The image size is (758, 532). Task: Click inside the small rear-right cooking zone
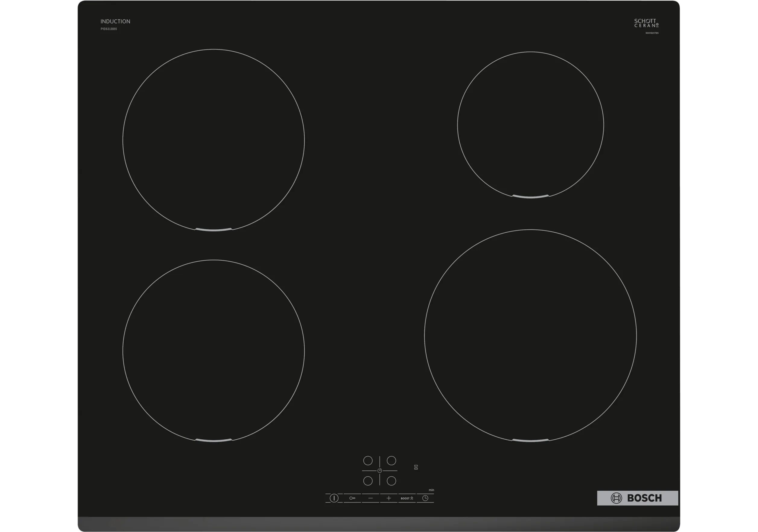pos(530,125)
